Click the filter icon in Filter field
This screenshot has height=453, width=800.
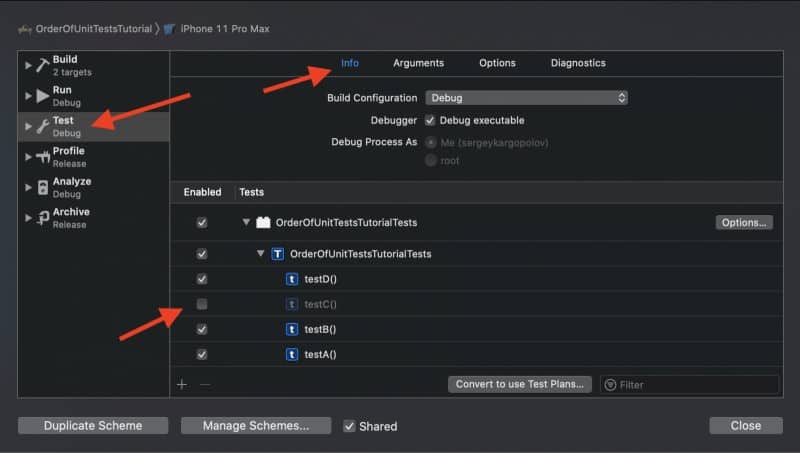(610, 385)
